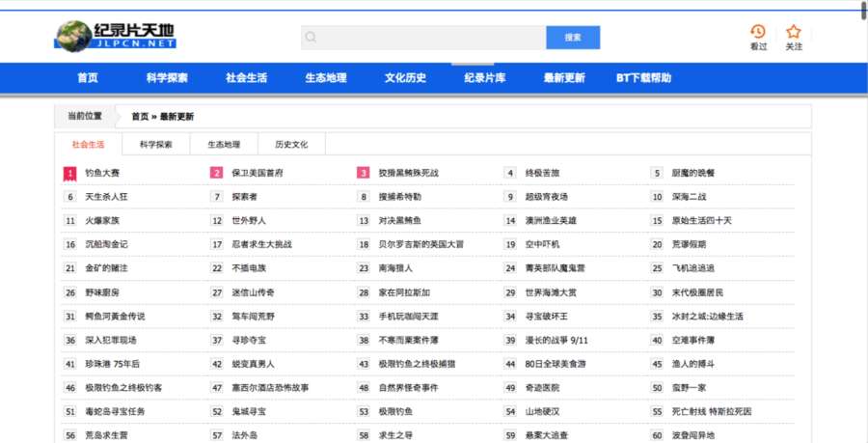This screenshot has width=868, height=443.
Task: Open 最新更新 in the nav bar
Action: [x=564, y=78]
